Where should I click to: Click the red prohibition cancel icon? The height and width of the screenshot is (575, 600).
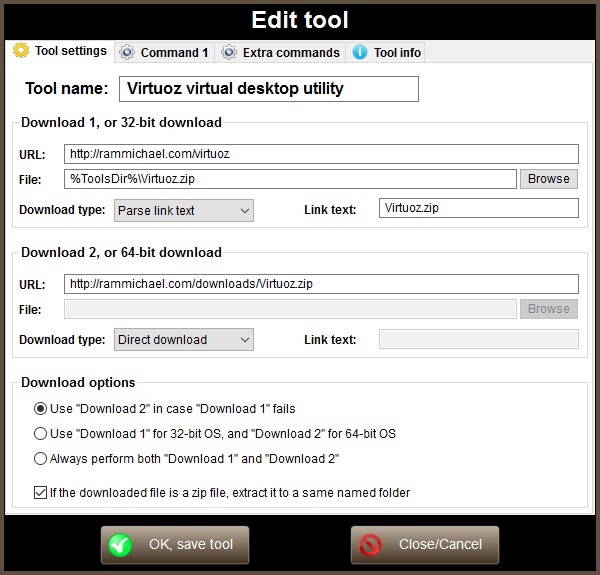370,545
